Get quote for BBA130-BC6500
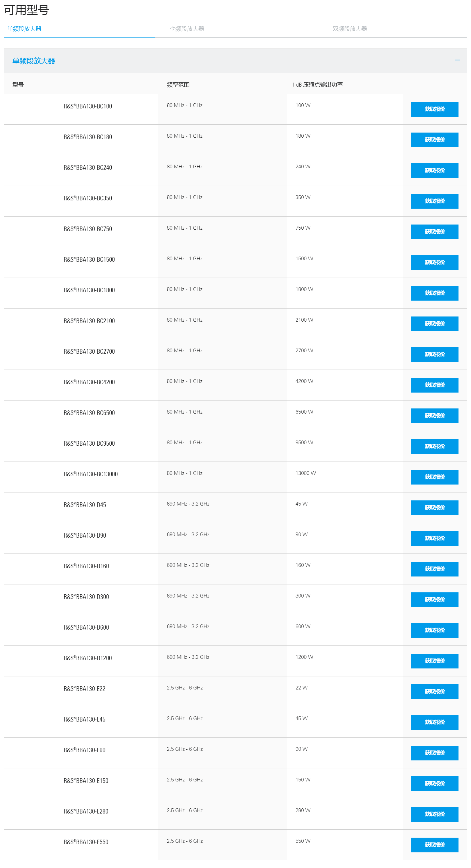This screenshot has width=471, height=868. 435,416
